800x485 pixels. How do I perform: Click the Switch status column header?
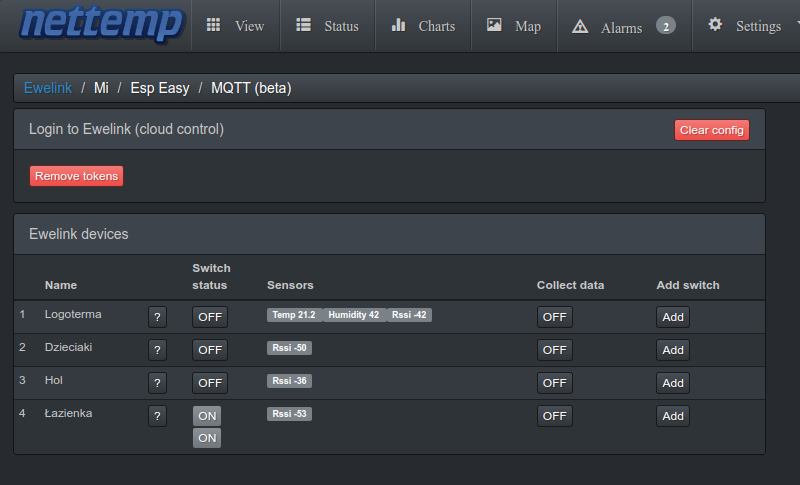[211, 276]
